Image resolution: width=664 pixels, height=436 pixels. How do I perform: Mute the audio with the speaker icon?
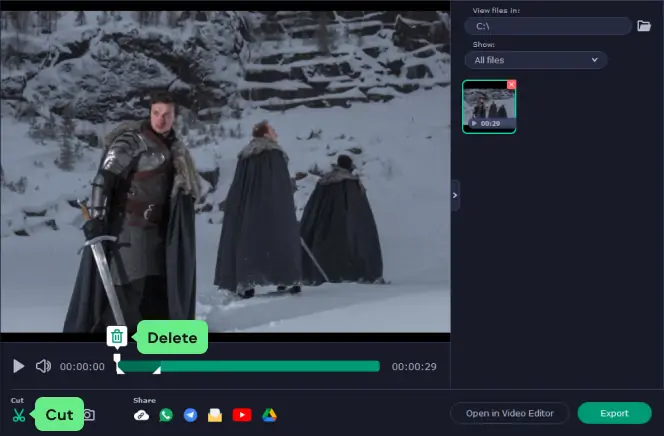tap(43, 366)
